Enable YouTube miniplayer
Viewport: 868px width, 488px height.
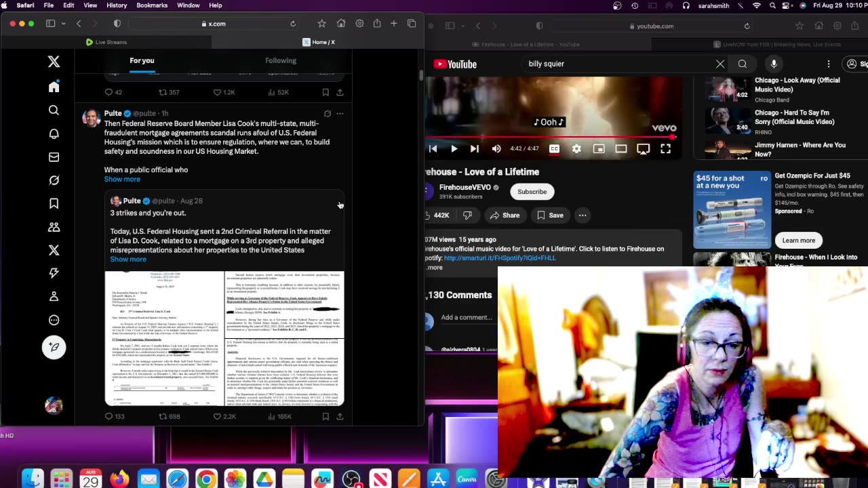tap(599, 149)
